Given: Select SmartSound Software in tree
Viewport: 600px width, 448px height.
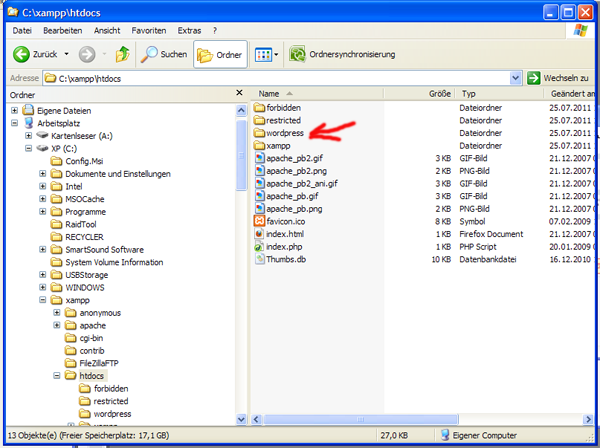Looking at the screenshot, I should coord(98,249).
